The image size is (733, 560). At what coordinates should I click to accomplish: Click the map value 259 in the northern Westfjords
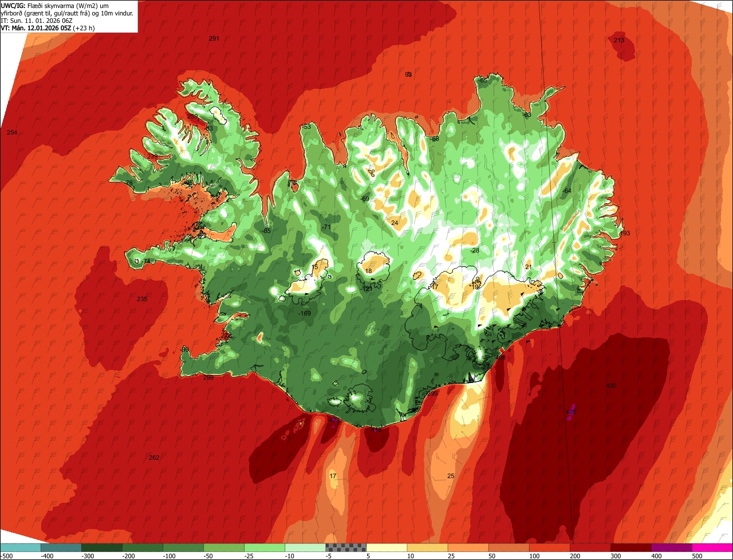[192, 116]
